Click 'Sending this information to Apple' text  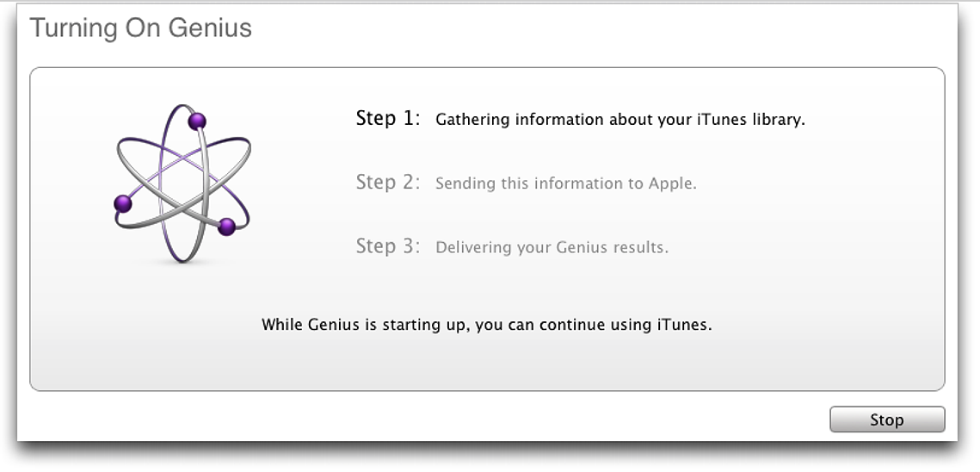565,183
